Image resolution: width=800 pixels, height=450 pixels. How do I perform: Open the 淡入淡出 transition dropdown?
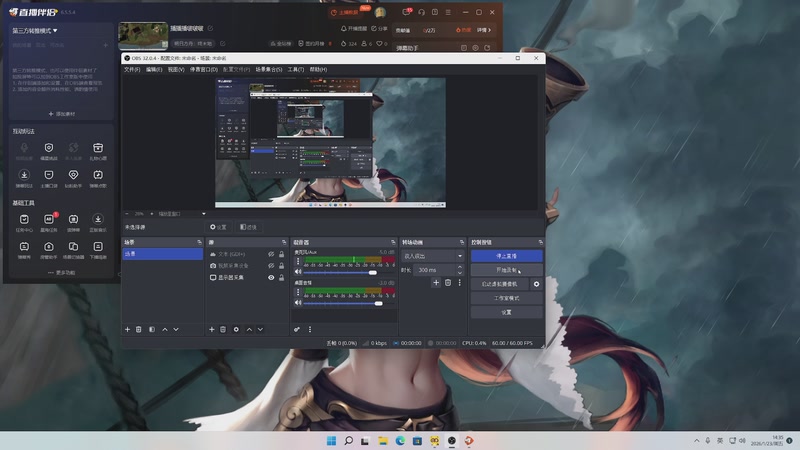tap(433, 256)
